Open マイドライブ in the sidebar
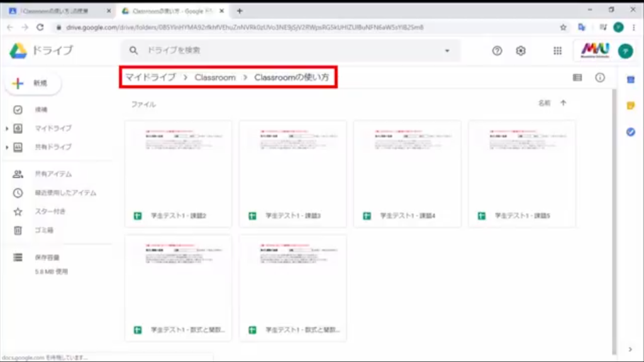Viewport: 644px width, 362px height. click(x=53, y=128)
